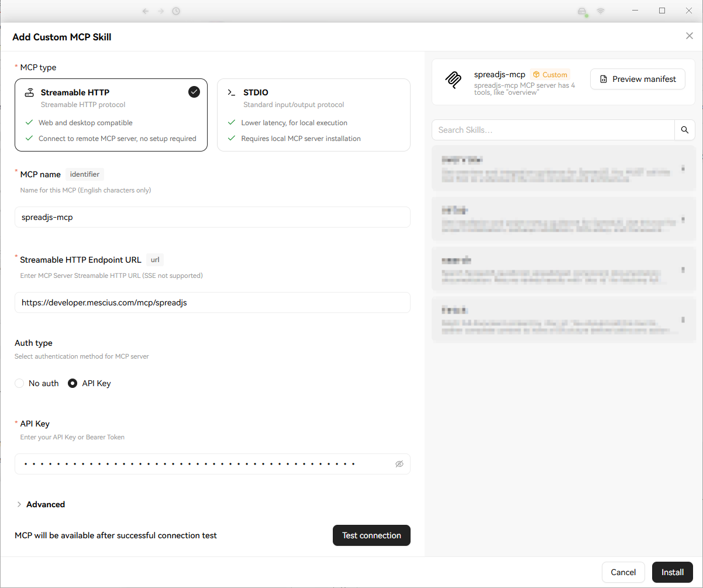
Task: Click 'Web and desktop compatible' text
Action: [85, 123]
